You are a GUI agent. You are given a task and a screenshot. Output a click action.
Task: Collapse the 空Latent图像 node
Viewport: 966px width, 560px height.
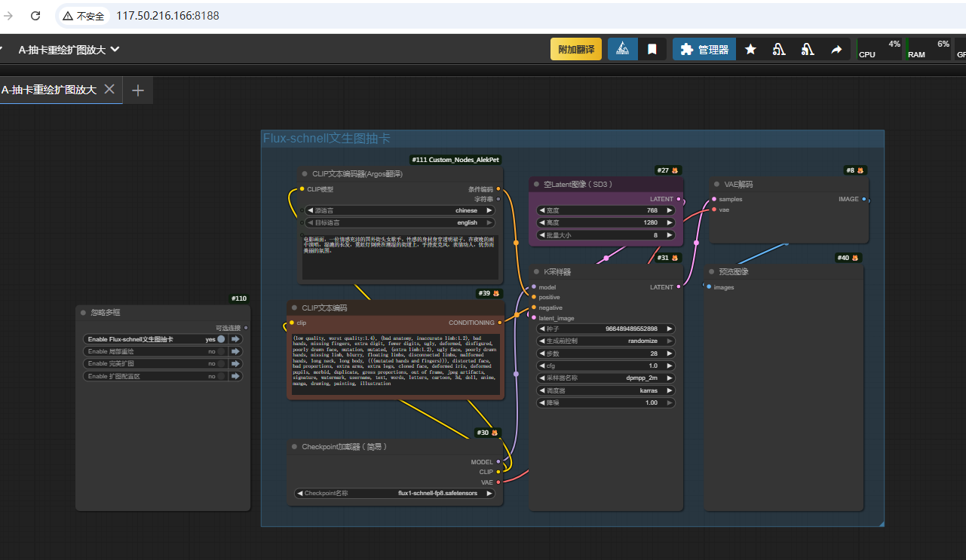pyautogui.click(x=536, y=184)
